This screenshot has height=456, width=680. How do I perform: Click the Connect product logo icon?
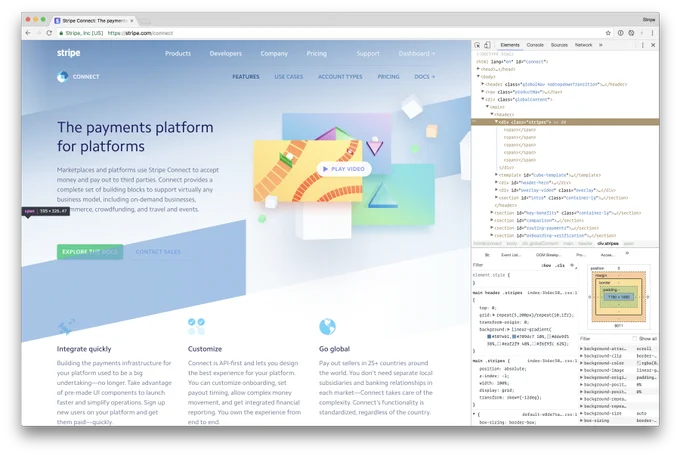[x=62, y=77]
